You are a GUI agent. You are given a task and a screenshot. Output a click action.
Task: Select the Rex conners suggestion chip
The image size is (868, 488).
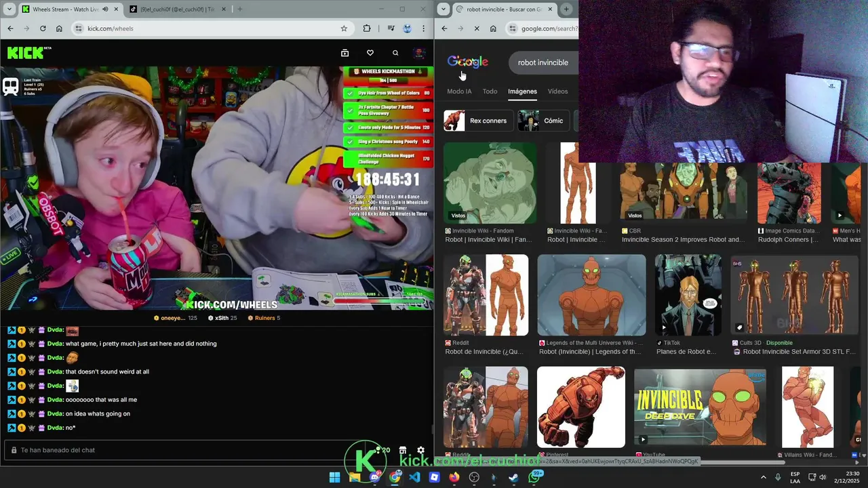pyautogui.click(x=477, y=121)
